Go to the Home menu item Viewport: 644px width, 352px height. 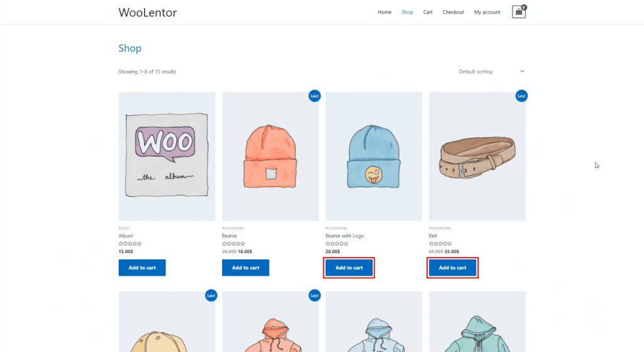click(384, 13)
